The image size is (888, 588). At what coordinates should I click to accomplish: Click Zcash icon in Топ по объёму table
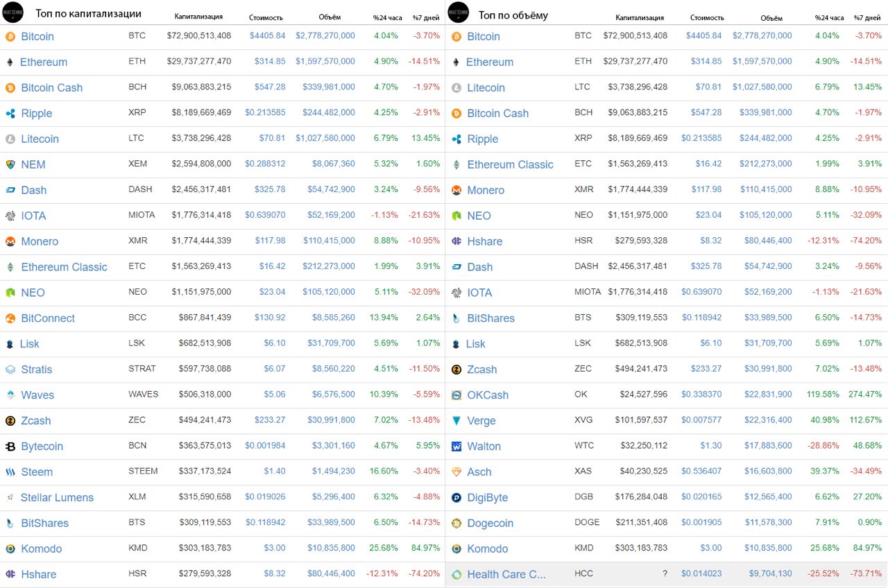456,370
